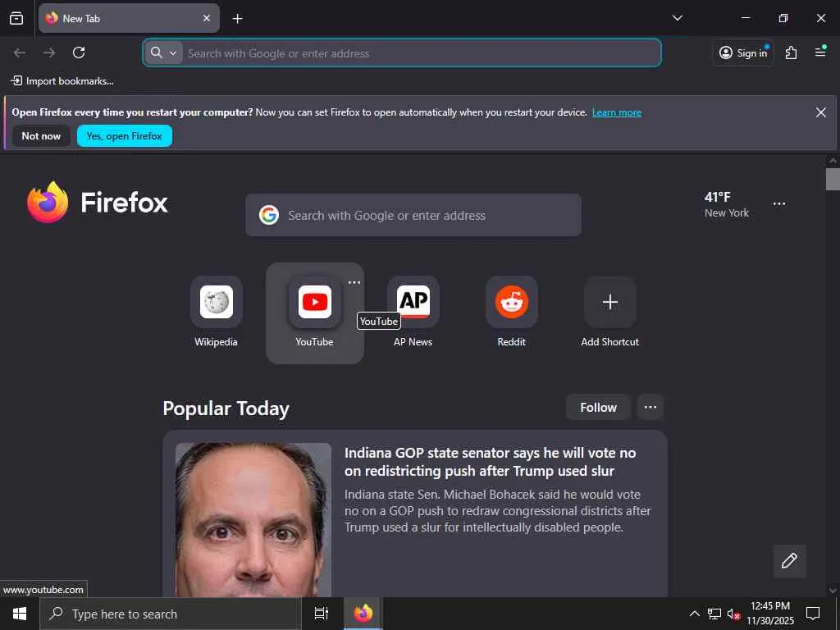Open the AP News shortcut
840x630 pixels.
413,313
